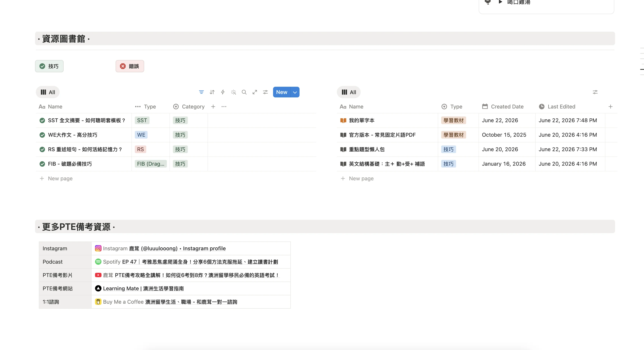Open the filter icon in left database toolbar
Viewport: 644px width, 350px height.
tap(201, 92)
